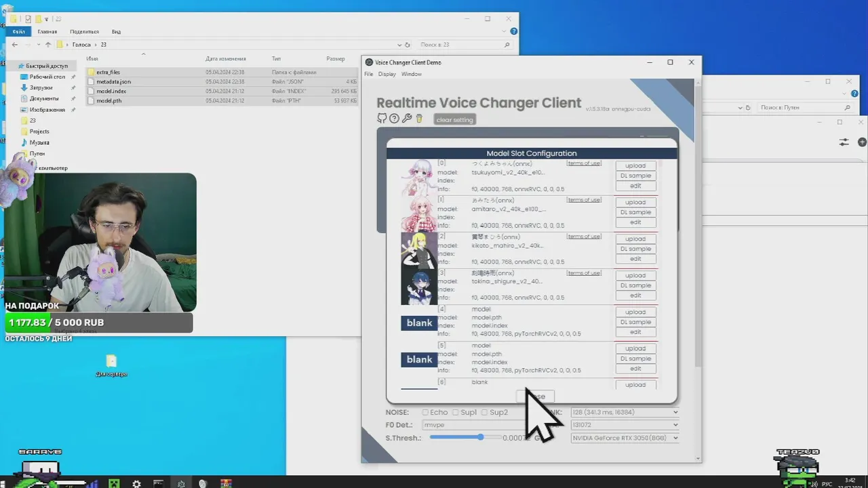868x488 pixels.
Task: Click DL sample for slot 3 tokina_shigure
Action: pos(635,285)
